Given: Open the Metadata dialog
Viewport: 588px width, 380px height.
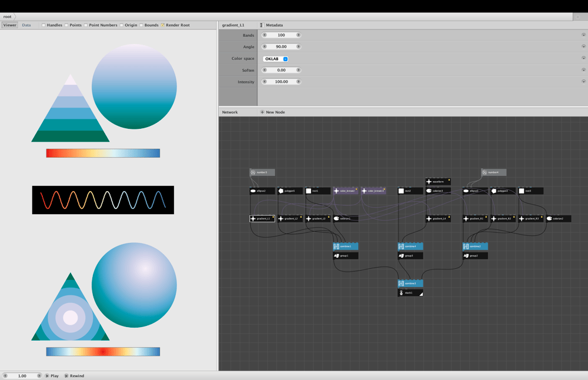Looking at the screenshot, I should 272,25.
